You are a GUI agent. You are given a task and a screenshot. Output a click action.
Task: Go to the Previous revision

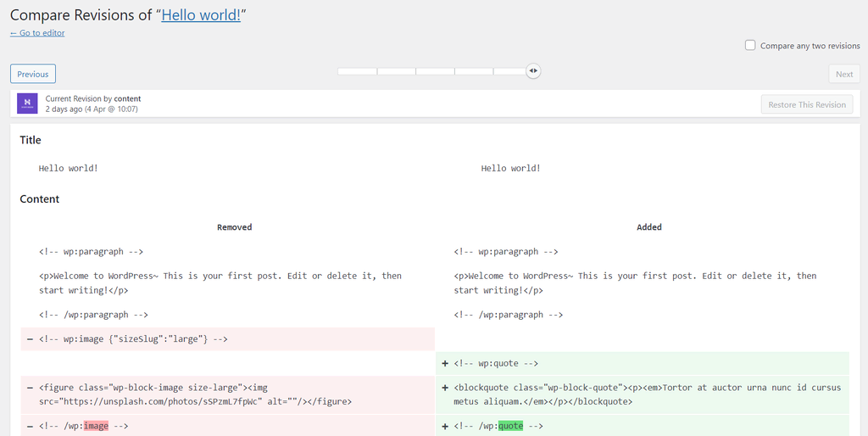tap(33, 74)
